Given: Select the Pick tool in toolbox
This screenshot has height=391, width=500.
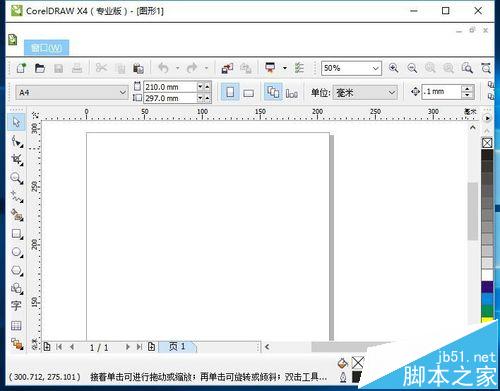Looking at the screenshot, I should (16, 122).
